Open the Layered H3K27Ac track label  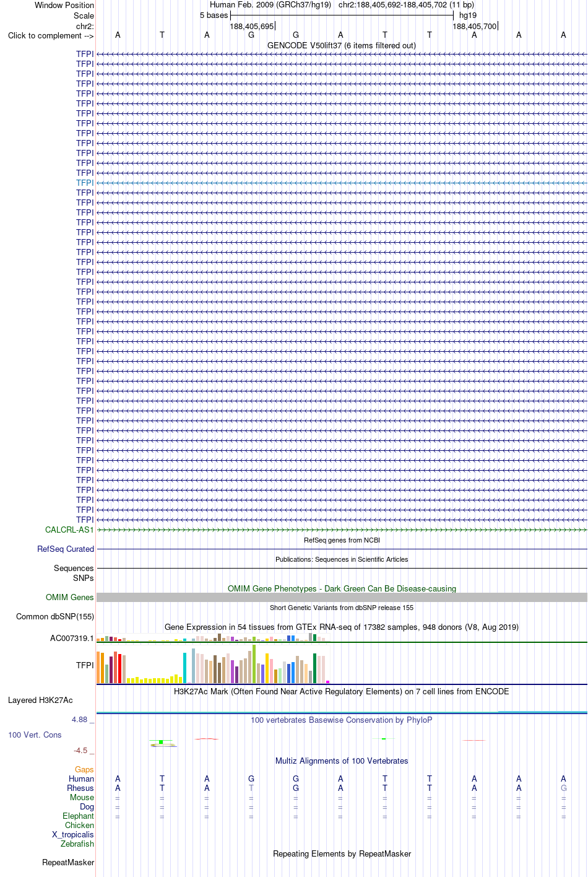(x=40, y=700)
